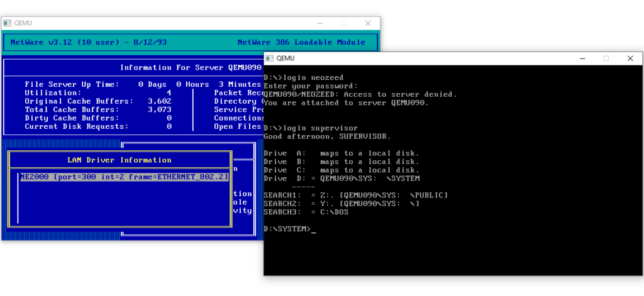Click the QEMU icon in NetWare window title bar
Image resolution: width=644 pixels, height=296 pixels.
[x=7, y=23]
